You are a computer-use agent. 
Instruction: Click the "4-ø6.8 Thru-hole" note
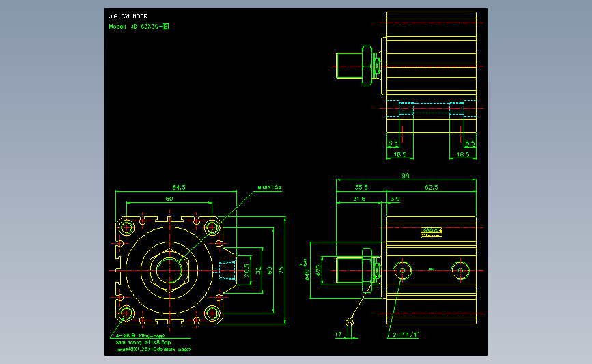point(140,335)
